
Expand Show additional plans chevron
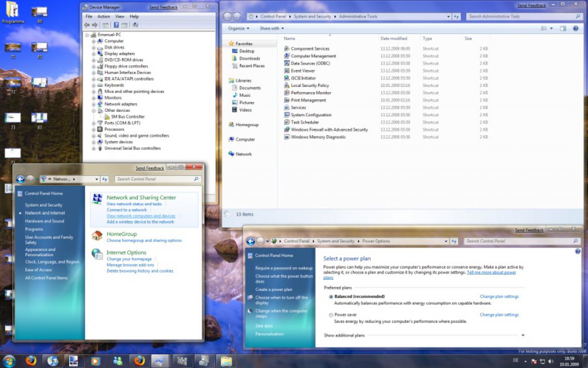click(x=523, y=335)
